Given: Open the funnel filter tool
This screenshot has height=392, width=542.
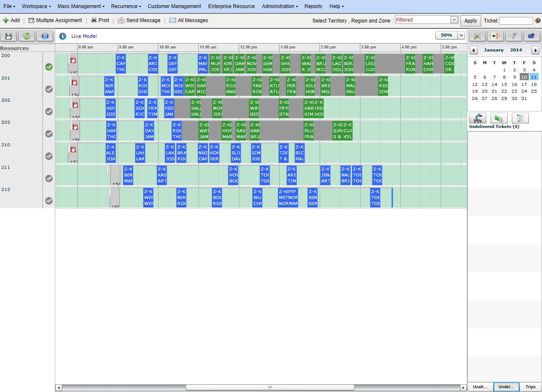Looking at the screenshot, I should [513, 36].
